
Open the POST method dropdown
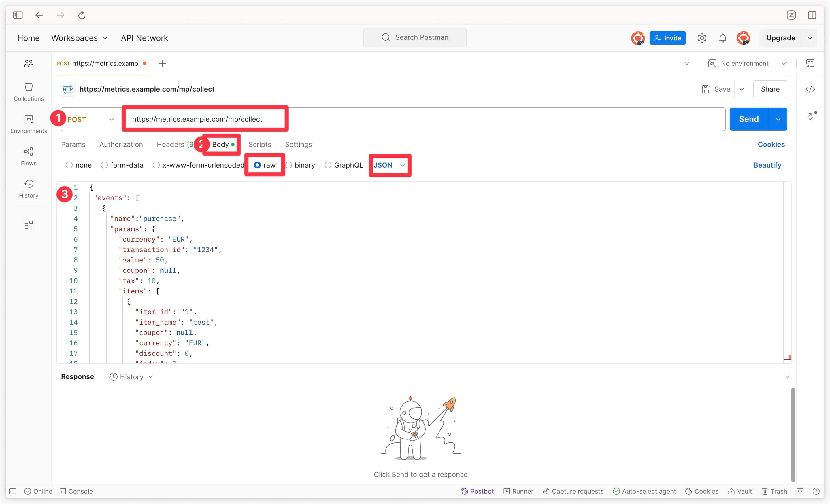(x=91, y=119)
